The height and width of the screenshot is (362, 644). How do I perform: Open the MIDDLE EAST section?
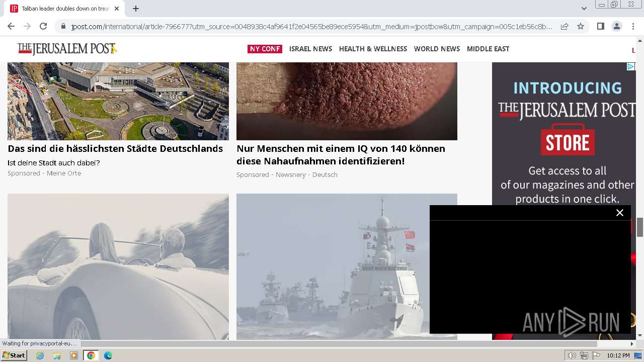click(x=488, y=49)
